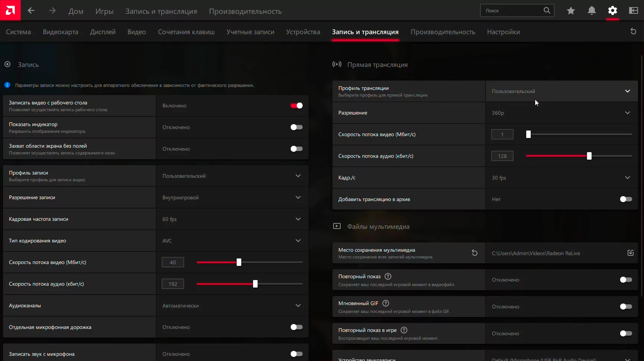Screen dimensions: 644x361
Task: Show help for Мгновенный GIF
Action: coord(386,303)
